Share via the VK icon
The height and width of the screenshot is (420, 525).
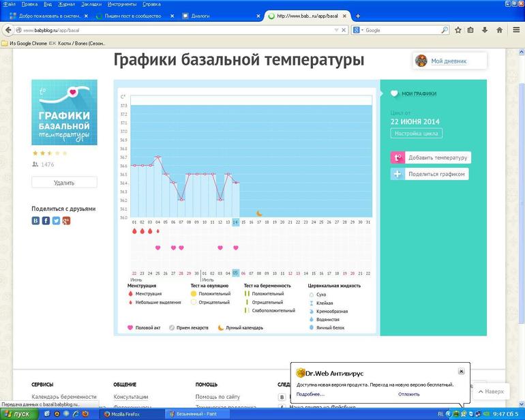(35, 221)
